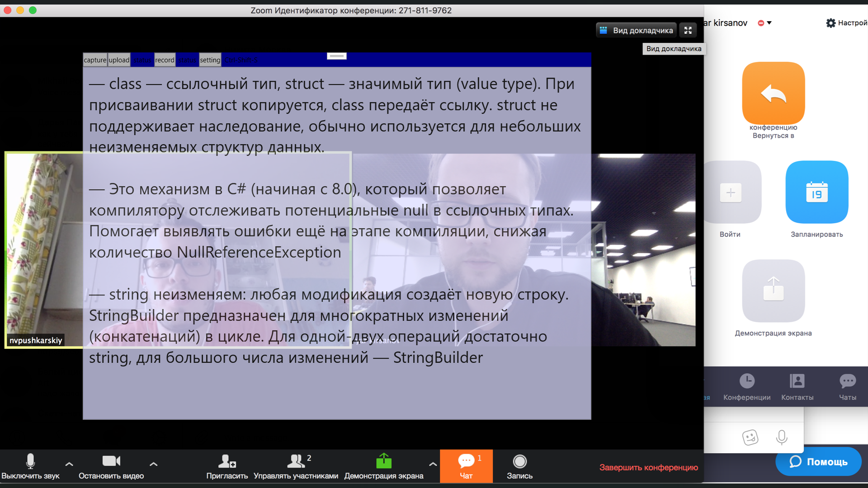Open Schedule (Запланировать) calendar icon
Screen dimensions: 868x488
817,192
